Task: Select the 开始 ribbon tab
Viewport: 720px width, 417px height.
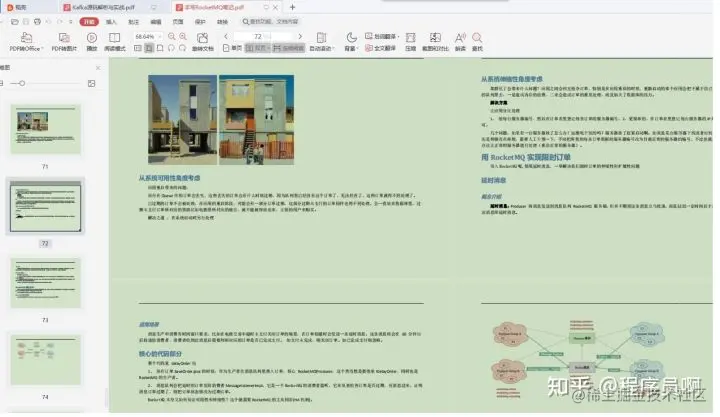Action: 89,22
